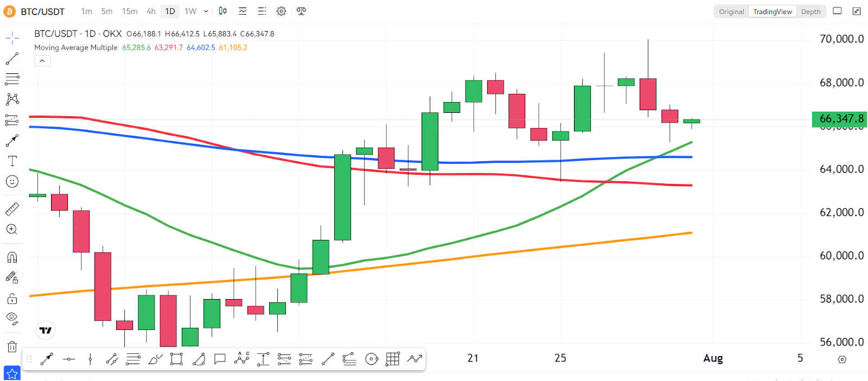868x381 pixels.
Task: Grab the favorites toolbar drag handle
Action: 29,359
